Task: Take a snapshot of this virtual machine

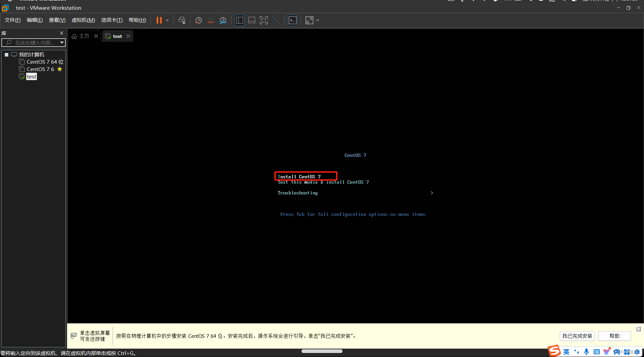Action: [x=199, y=20]
